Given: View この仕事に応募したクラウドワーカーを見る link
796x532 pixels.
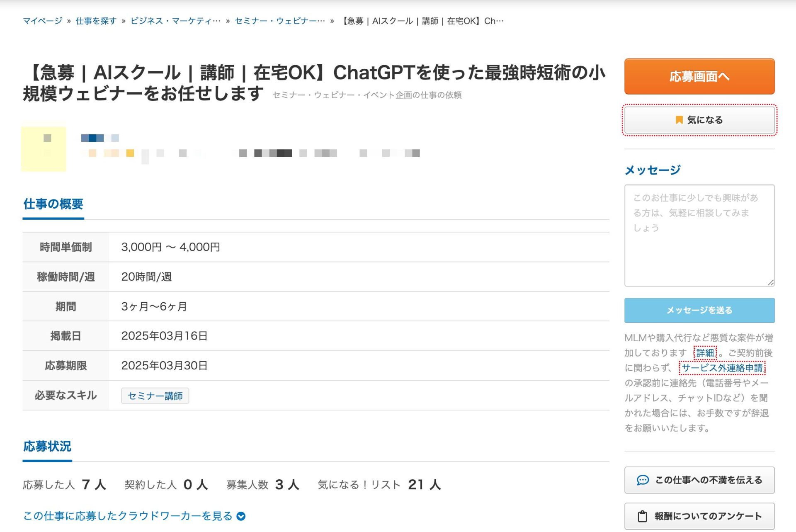Looking at the screenshot, I should tap(128, 516).
